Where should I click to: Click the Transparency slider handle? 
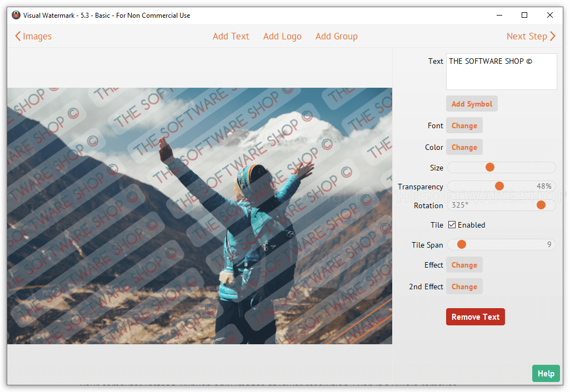[499, 186]
